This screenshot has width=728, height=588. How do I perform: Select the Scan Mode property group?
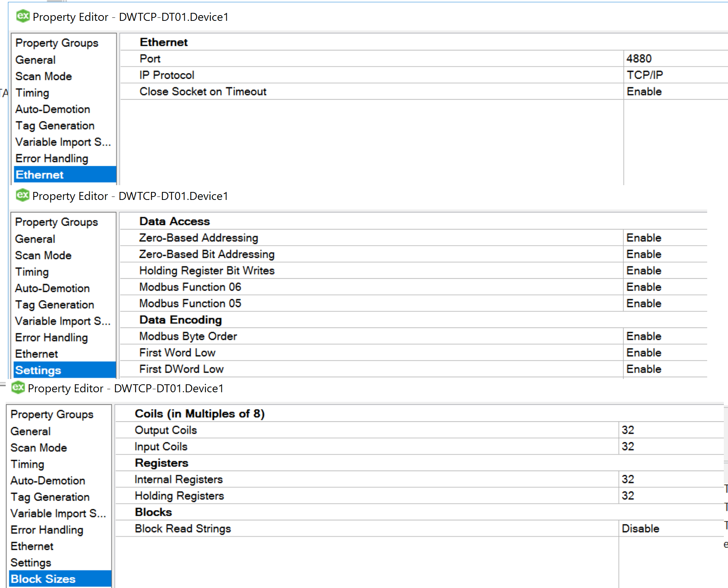(x=44, y=76)
